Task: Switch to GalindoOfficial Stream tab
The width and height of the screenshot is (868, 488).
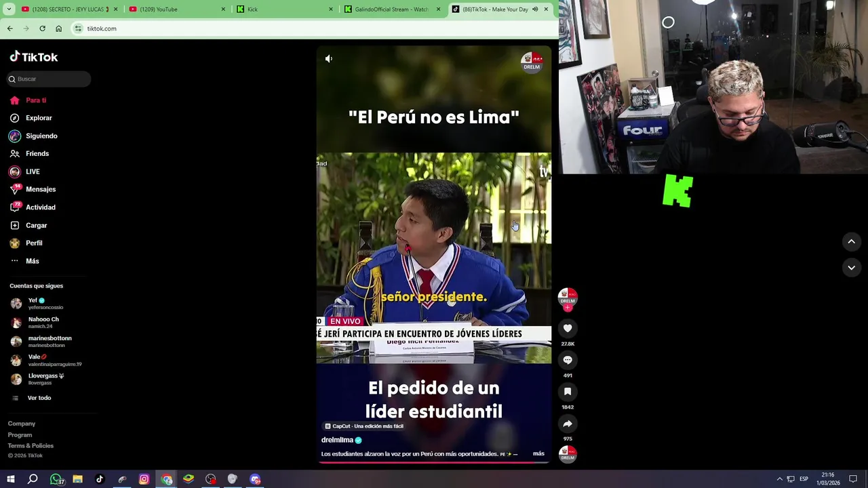Action: coord(392,9)
